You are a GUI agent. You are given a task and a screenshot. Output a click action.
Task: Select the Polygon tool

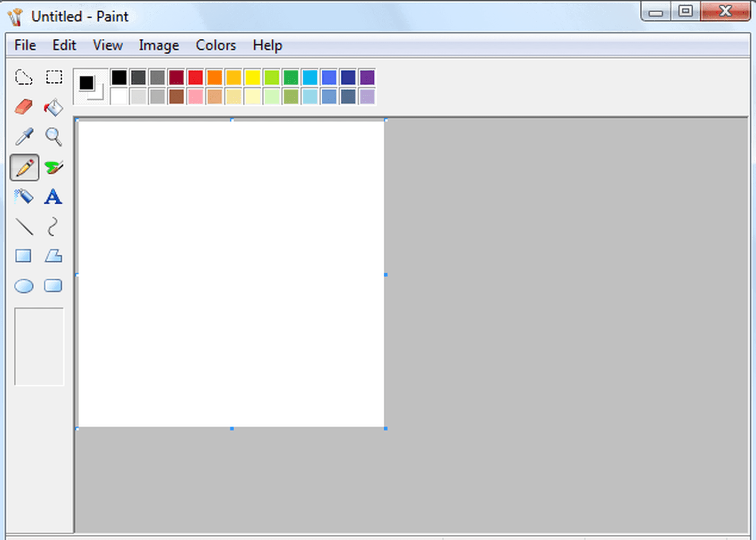click(x=53, y=256)
